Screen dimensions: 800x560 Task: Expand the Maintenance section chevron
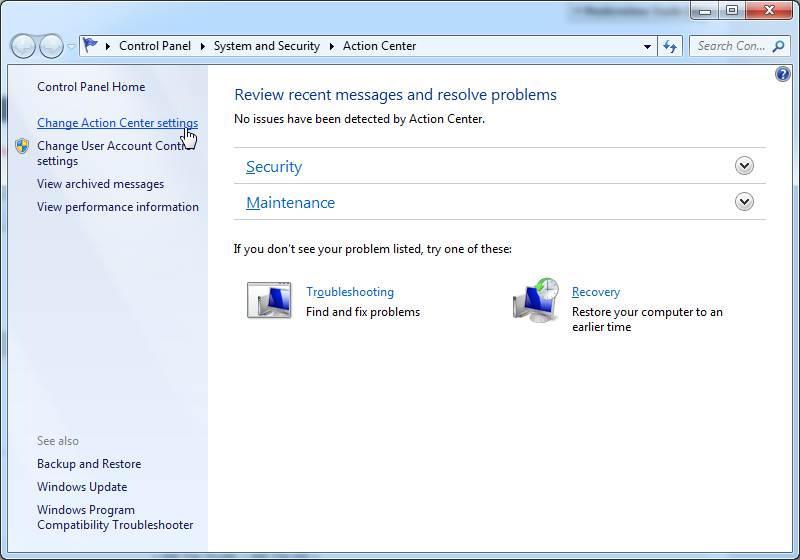point(744,202)
